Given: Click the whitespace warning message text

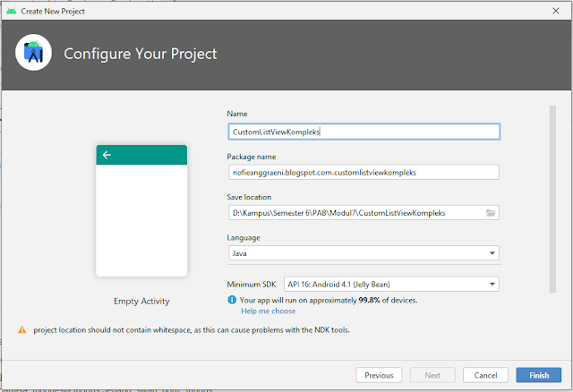Looking at the screenshot, I should point(192,330).
